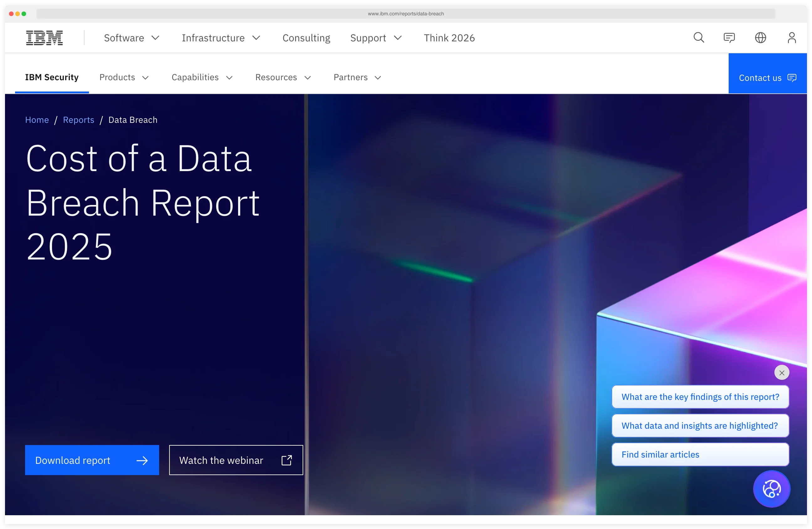
Task: Dismiss the chat suggestions popup
Action: (782, 372)
